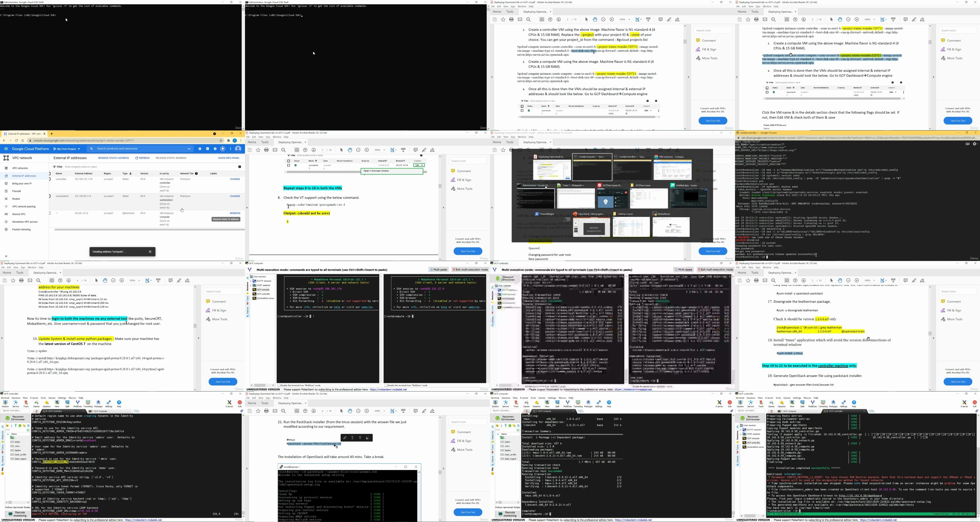This screenshot has width=980, height=522.
Task: Click the gift icon in Cloud Platform header
Action: tap(200, 149)
